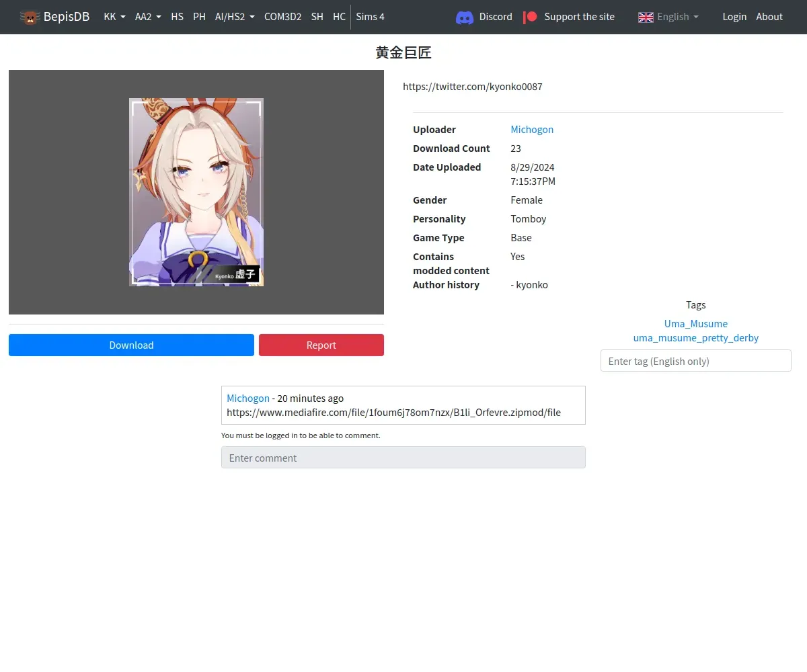Click the Gender value Female

(x=527, y=200)
